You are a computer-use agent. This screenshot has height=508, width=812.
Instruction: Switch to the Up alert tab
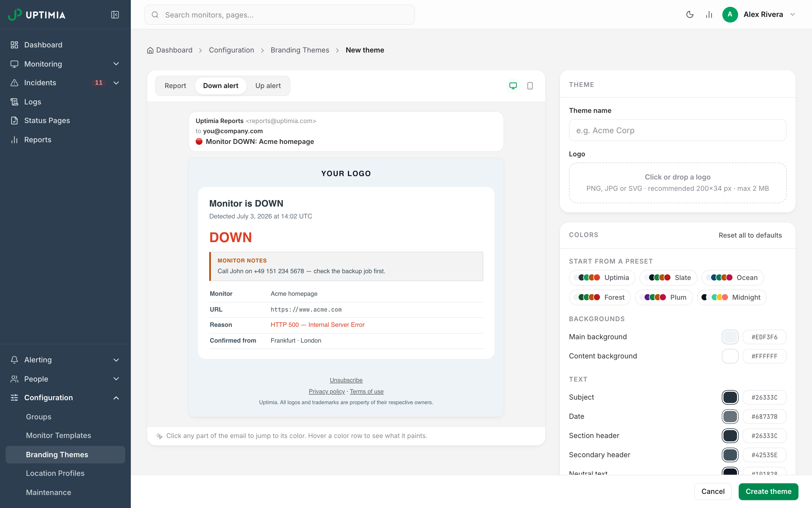268,86
